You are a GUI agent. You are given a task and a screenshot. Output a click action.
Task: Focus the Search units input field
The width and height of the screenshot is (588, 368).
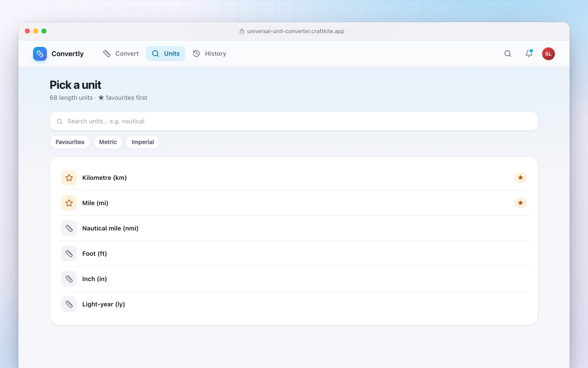pyautogui.click(x=294, y=121)
